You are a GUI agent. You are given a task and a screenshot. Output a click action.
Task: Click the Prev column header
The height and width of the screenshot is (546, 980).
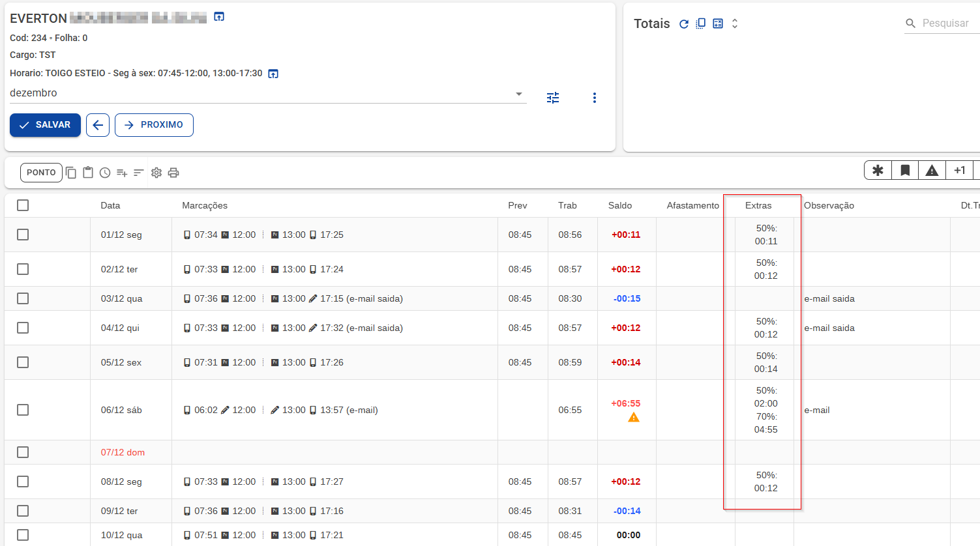click(518, 205)
